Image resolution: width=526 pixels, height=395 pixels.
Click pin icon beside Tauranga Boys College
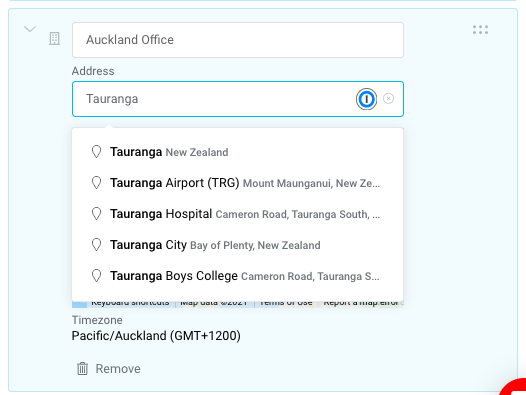(97, 276)
